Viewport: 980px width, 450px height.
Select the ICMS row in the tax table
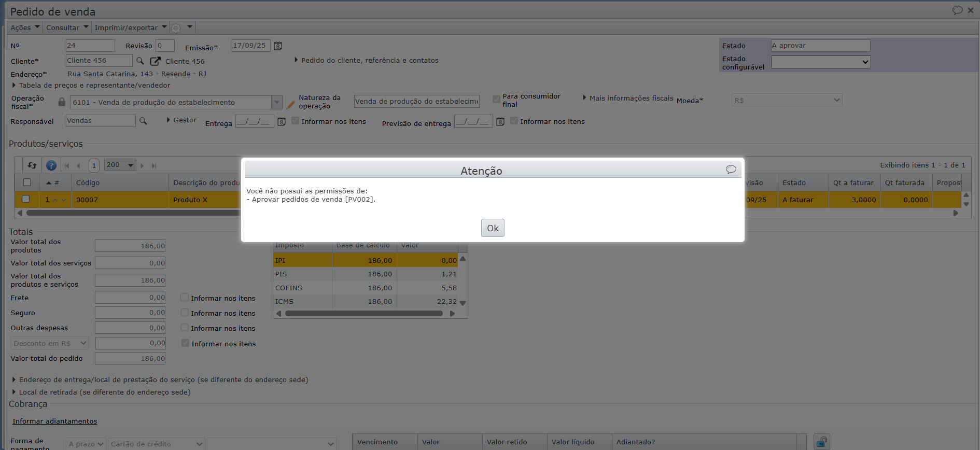pos(366,301)
